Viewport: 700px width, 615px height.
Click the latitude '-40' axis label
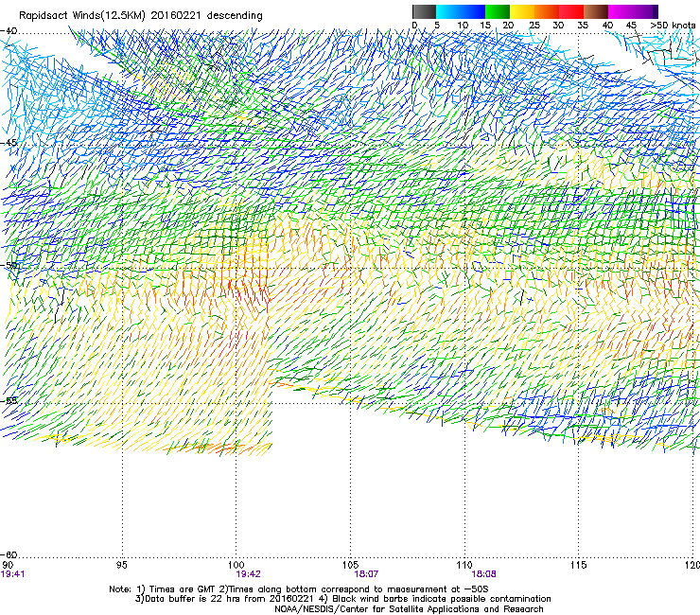pos(9,31)
